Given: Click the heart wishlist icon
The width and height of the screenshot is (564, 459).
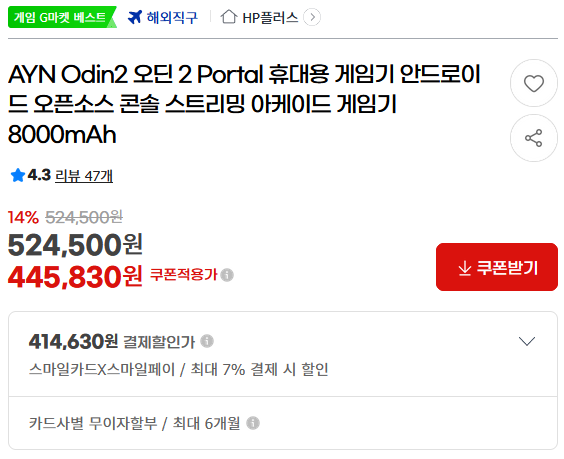Looking at the screenshot, I should coord(533,83).
